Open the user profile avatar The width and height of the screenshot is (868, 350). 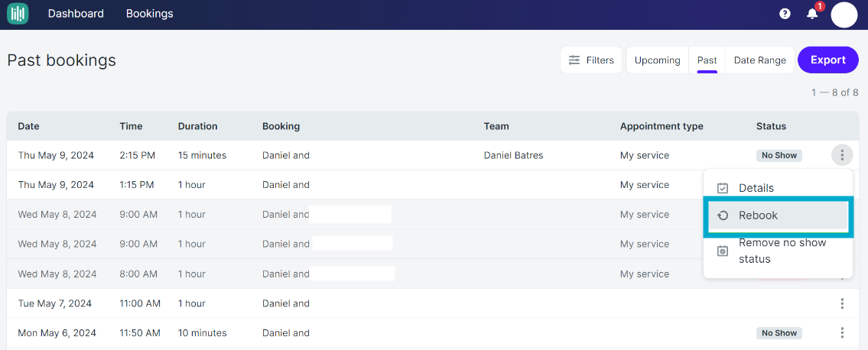844,15
